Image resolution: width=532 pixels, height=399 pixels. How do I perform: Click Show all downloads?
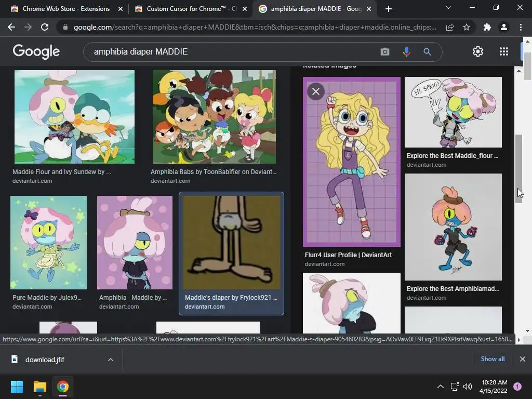tap(493, 359)
